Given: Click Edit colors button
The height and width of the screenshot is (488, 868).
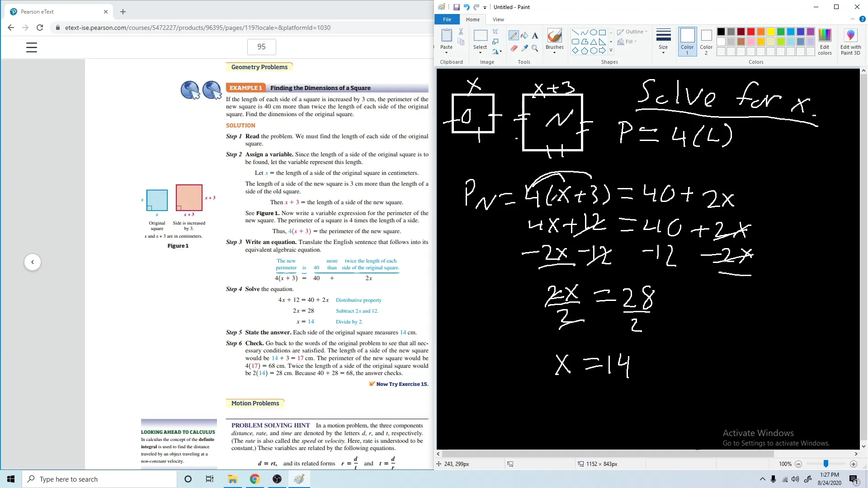Looking at the screenshot, I should (825, 42).
